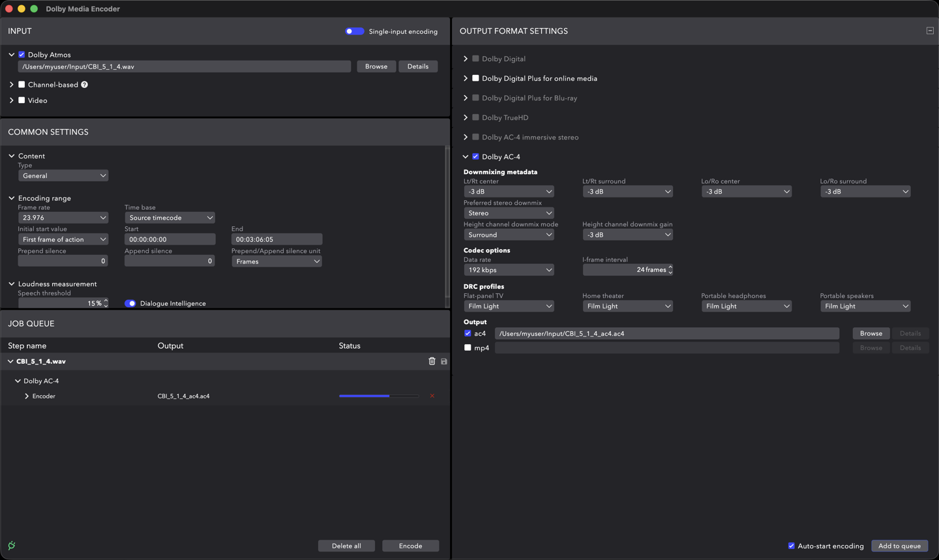939x560 pixels.
Task: Click Browse next to Dolby Atmos input path
Action: [376, 66]
